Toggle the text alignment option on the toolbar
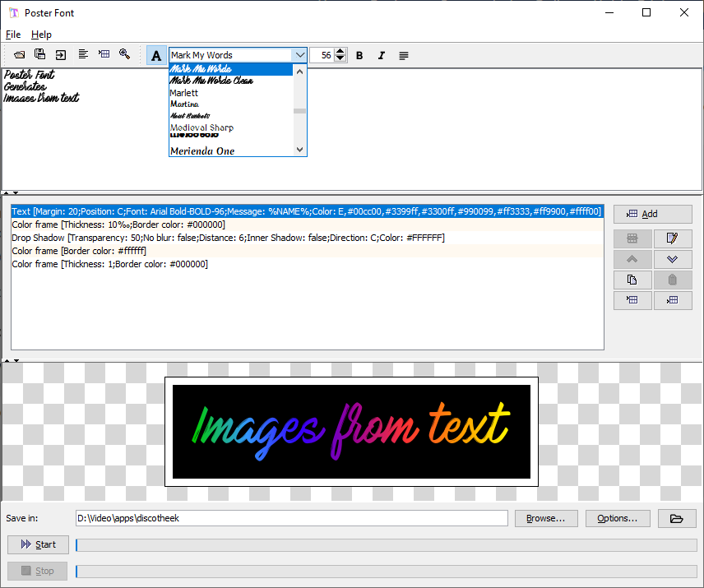 (x=402, y=55)
